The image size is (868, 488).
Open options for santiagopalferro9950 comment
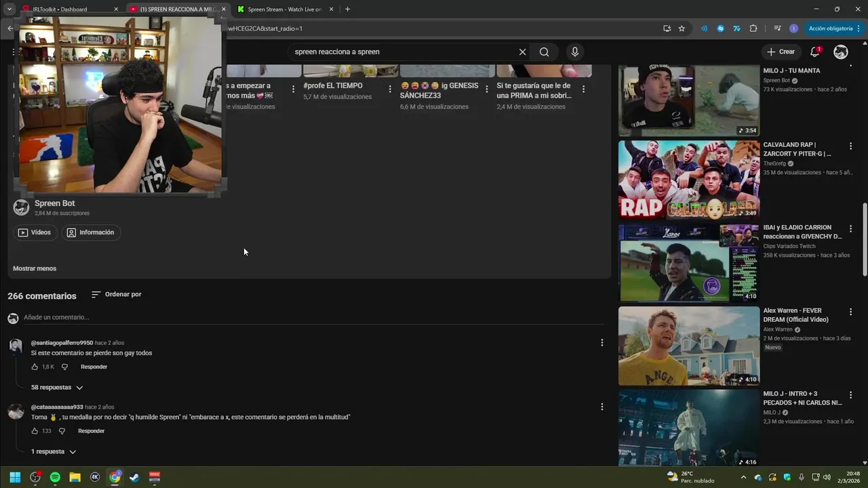601,343
